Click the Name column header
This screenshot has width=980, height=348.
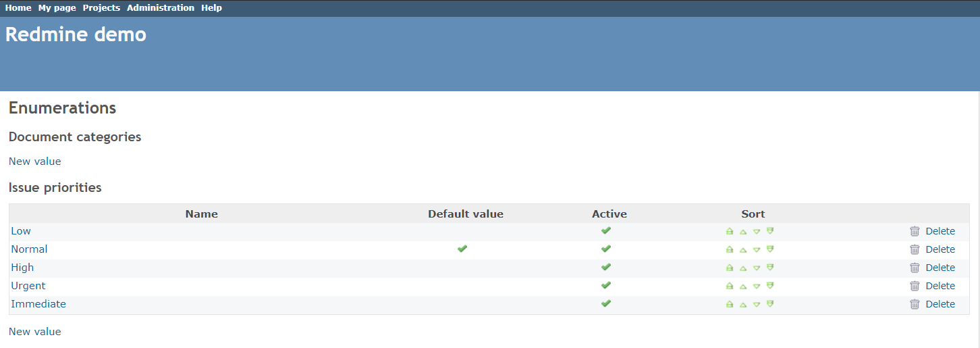tap(202, 214)
